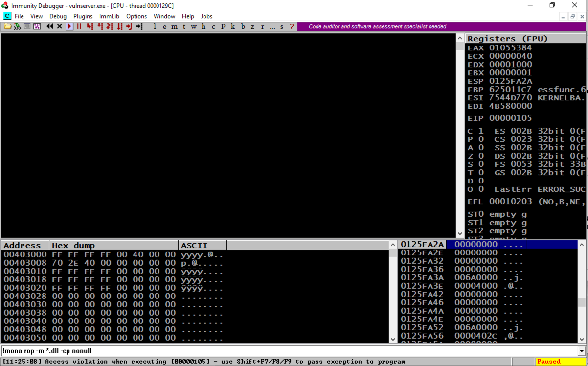
Task: Select the EIP register value 00000105
Action: click(x=510, y=118)
